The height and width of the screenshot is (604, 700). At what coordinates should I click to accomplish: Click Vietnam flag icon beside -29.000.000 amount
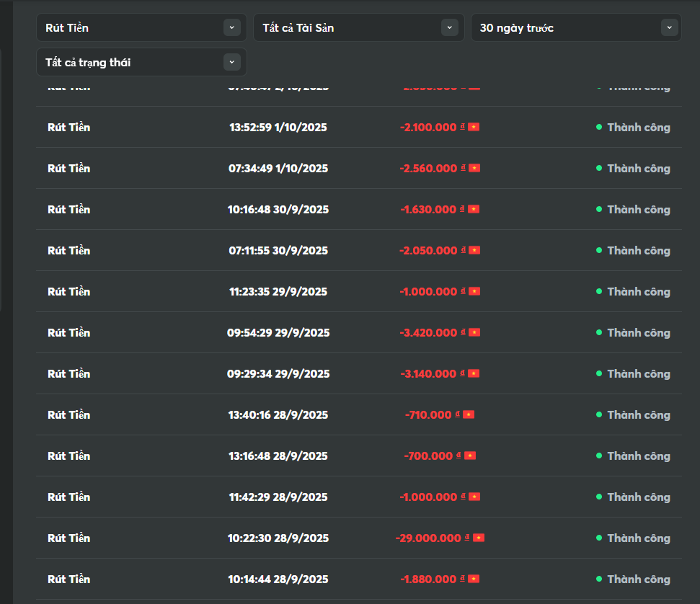pos(479,538)
